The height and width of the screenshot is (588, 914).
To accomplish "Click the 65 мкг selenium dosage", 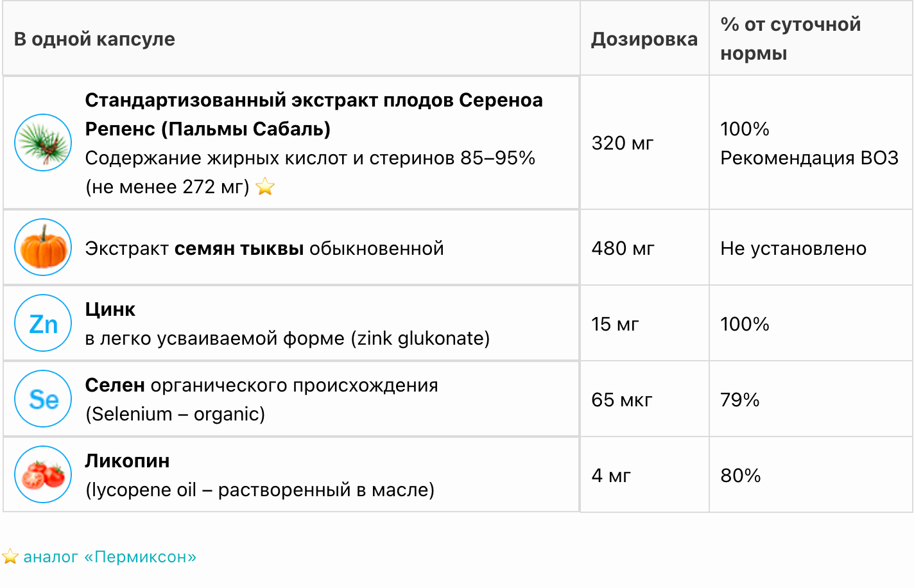I will pyautogui.click(x=622, y=400).
